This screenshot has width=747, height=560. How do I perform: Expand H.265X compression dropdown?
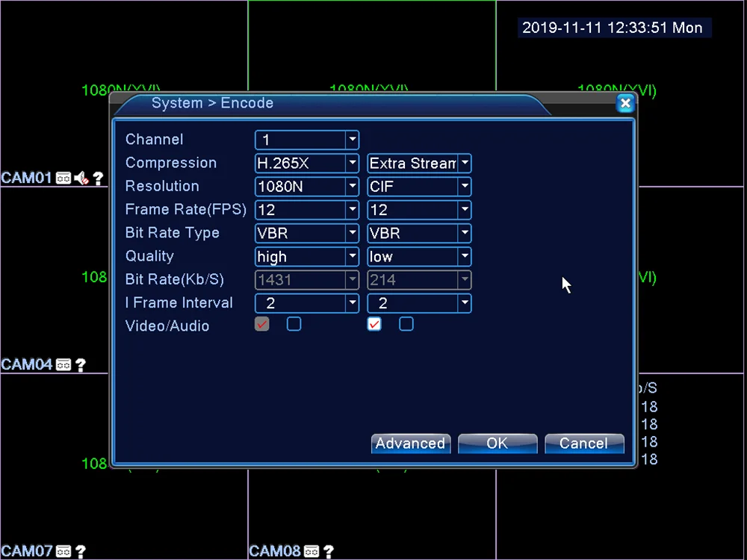pos(307,163)
